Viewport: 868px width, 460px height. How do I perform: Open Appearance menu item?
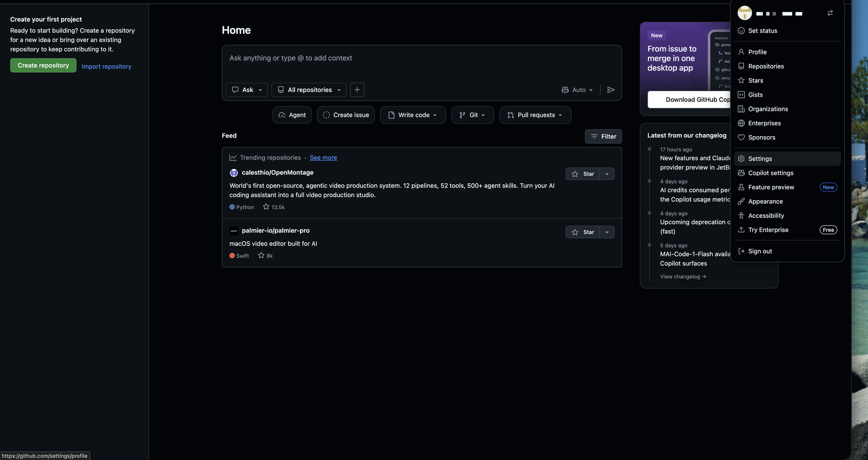pos(787,202)
